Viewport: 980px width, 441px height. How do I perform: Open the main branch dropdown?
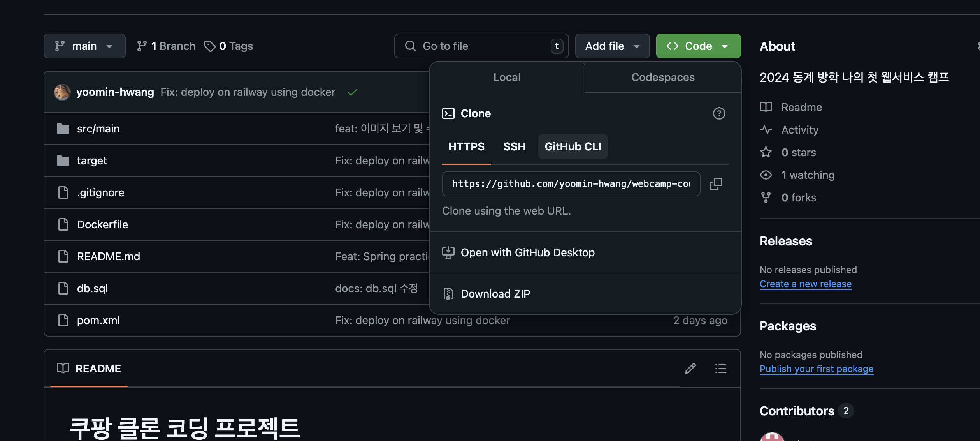coord(84,46)
